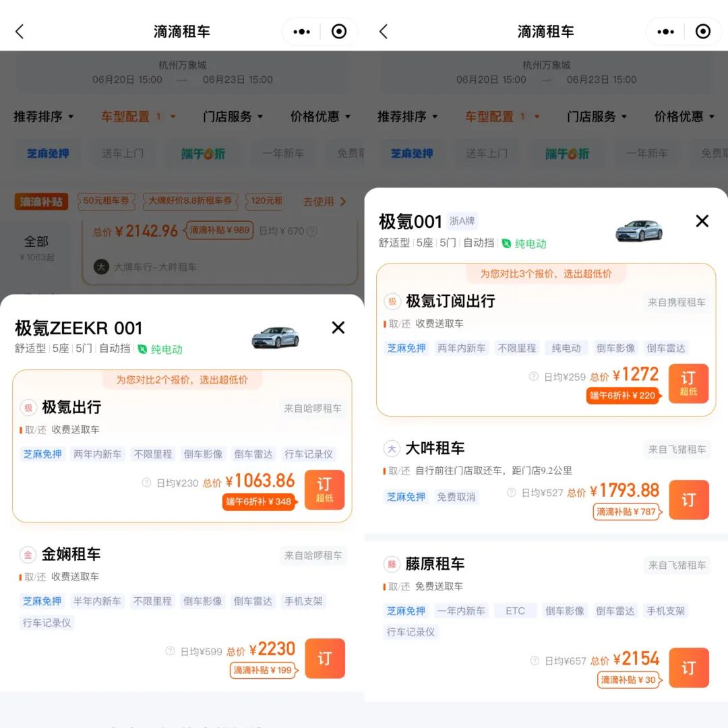Tap back arrow in right screen header
The image size is (728, 728).
[x=384, y=32]
